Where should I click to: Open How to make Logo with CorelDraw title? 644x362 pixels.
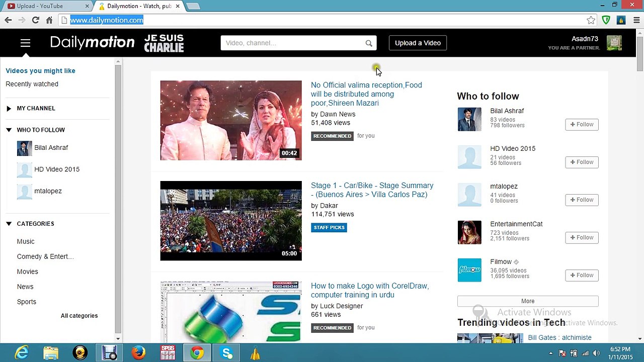pos(370,291)
